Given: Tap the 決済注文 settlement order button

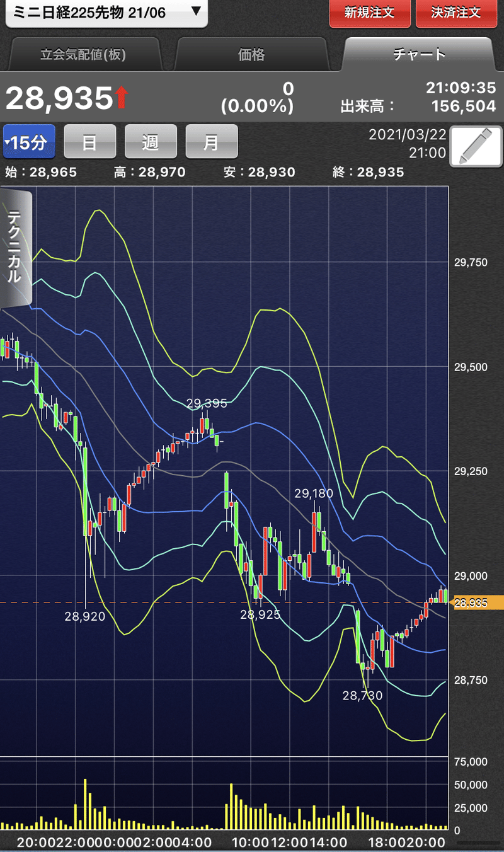Looking at the screenshot, I should pyautogui.click(x=456, y=13).
